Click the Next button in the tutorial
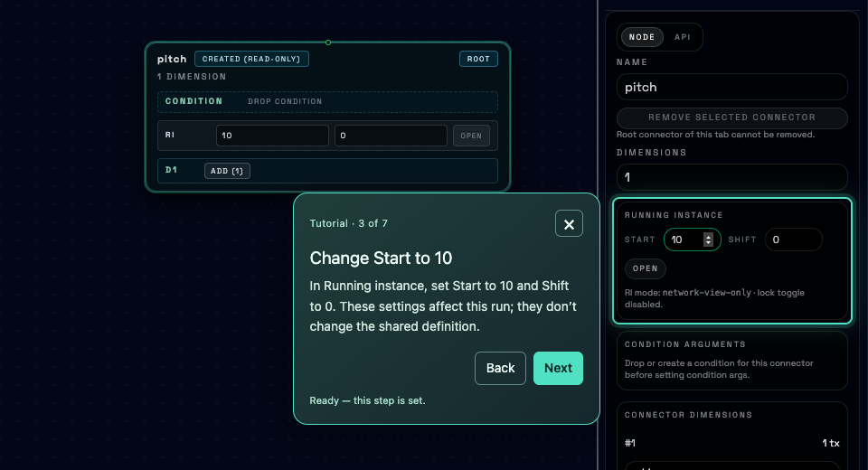Screen dimensions: 868x470 [x=558, y=368]
